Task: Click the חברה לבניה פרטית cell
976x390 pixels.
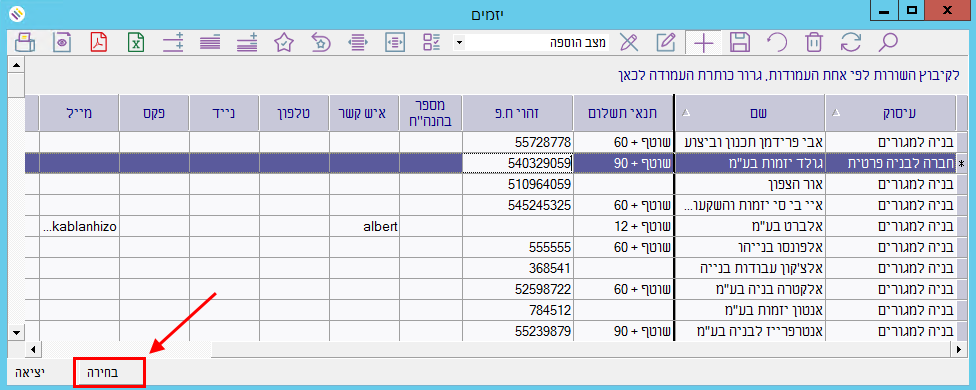Action: pos(891,163)
